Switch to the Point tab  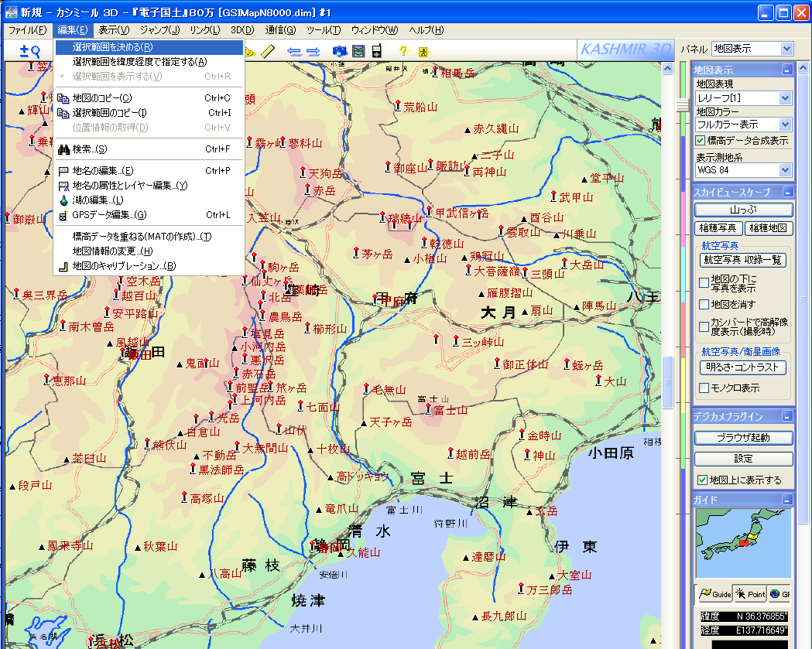[750, 594]
